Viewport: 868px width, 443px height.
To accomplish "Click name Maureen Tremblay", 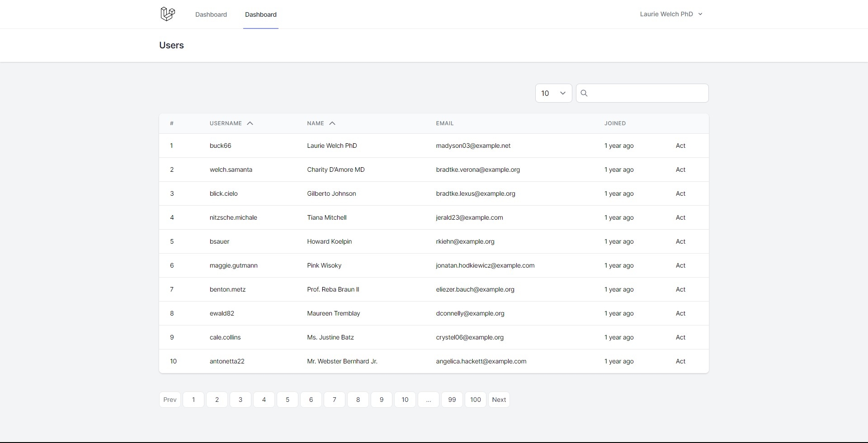I will tap(334, 313).
